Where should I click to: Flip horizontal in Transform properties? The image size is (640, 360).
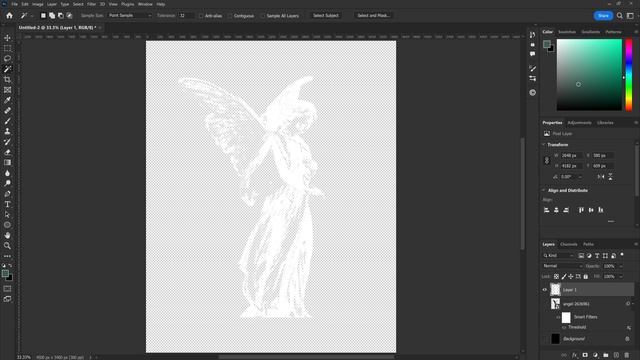click(601, 177)
